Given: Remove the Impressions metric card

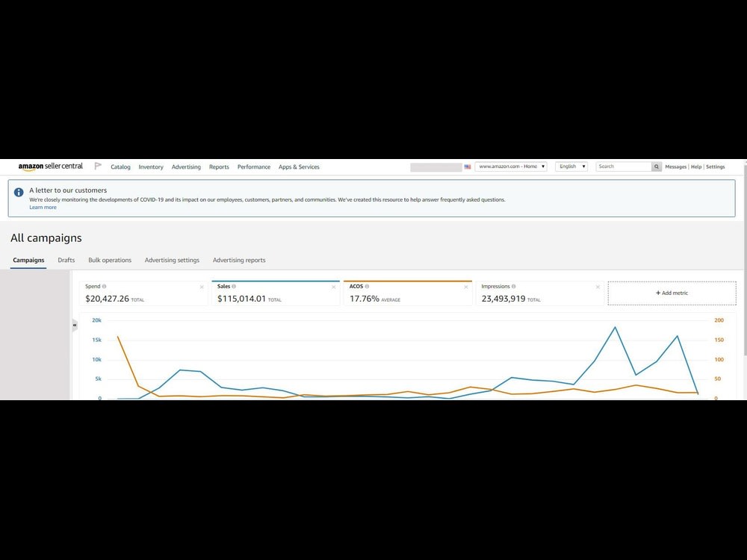Looking at the screenshot, I should 598,287.
